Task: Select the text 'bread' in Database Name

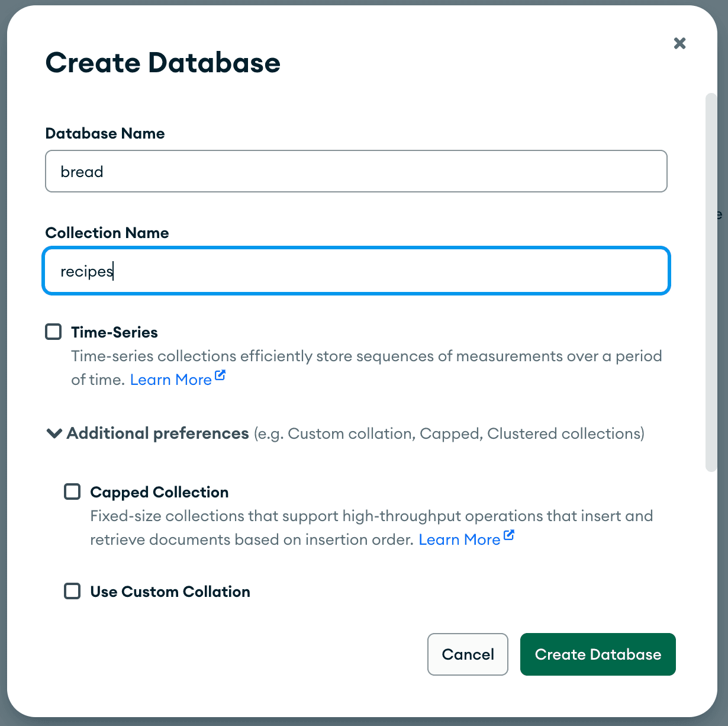Action: click(82, 171)
